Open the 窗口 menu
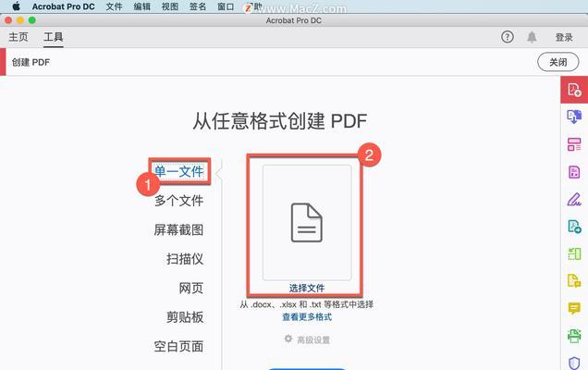588x370 pixels. pyautogui.click(x=226, y=6)
